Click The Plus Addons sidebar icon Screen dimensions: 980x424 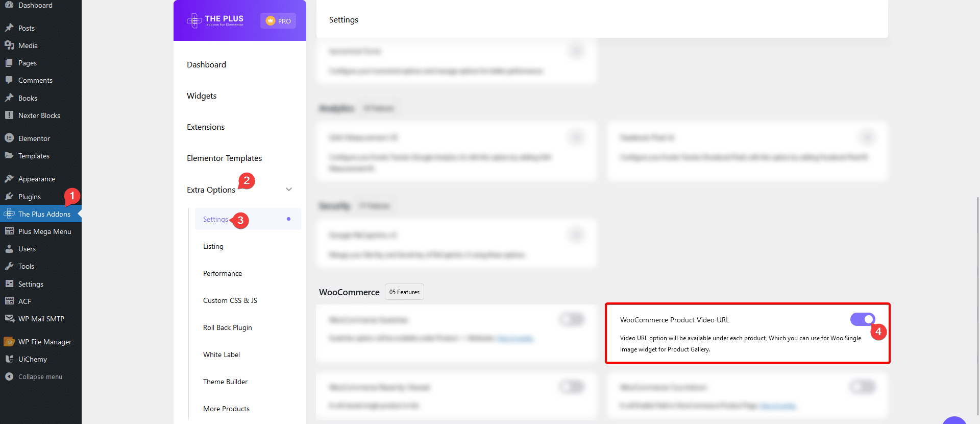pos(9,214)
